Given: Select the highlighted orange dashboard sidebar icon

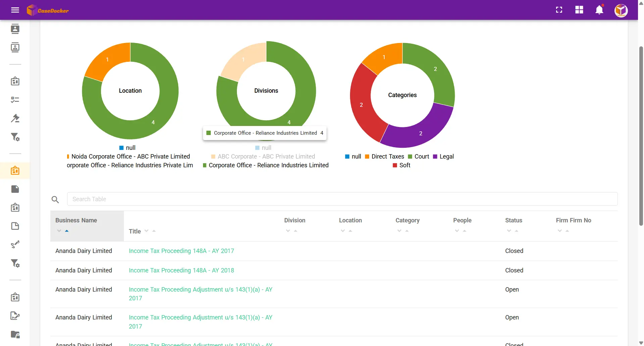Looking at the screenshot, I should 15,170.
